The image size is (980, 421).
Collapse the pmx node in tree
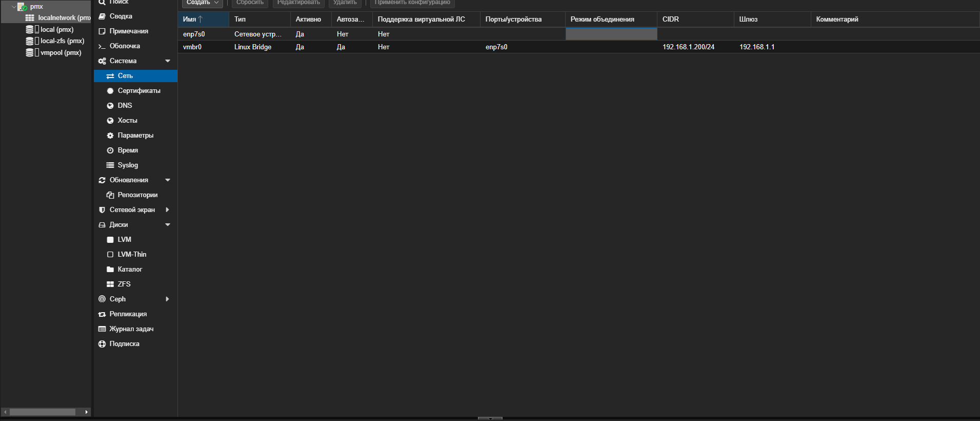click(14, 7)
